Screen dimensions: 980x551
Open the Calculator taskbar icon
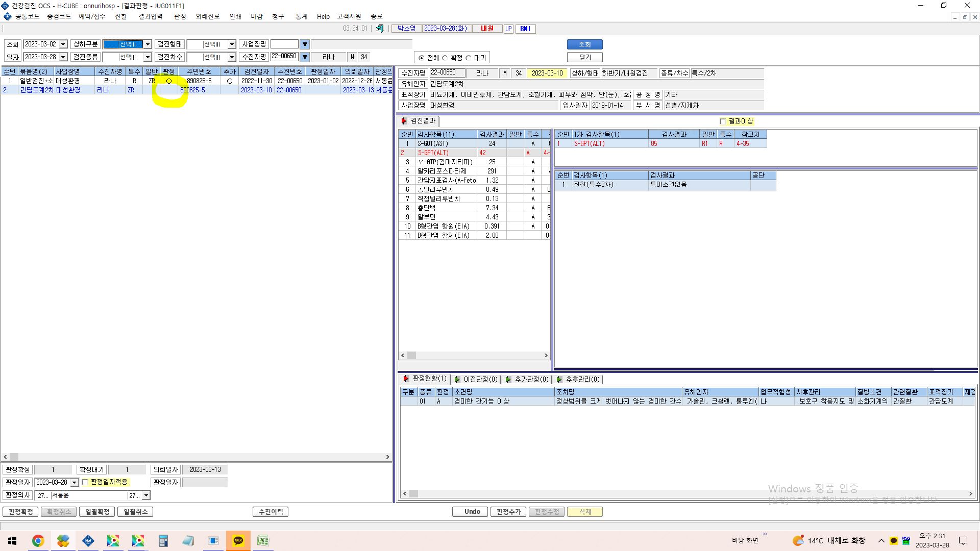coord(163,541)
